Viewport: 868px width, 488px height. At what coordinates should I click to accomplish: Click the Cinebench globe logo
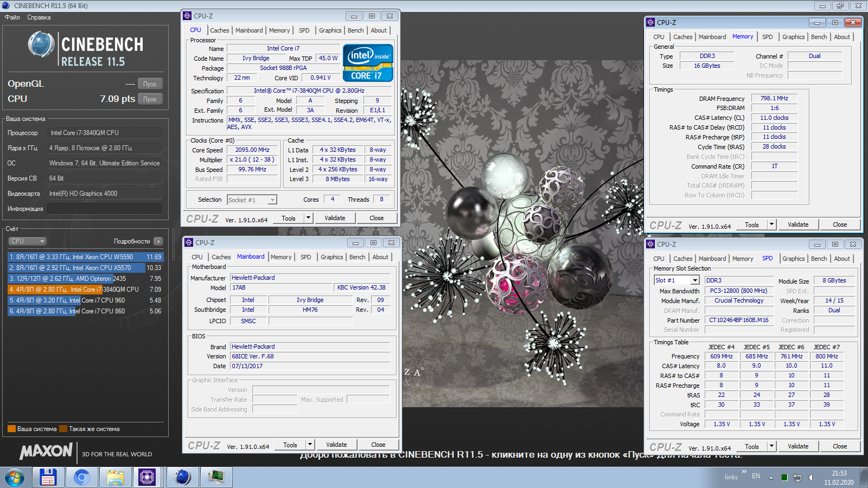(41, 44)
